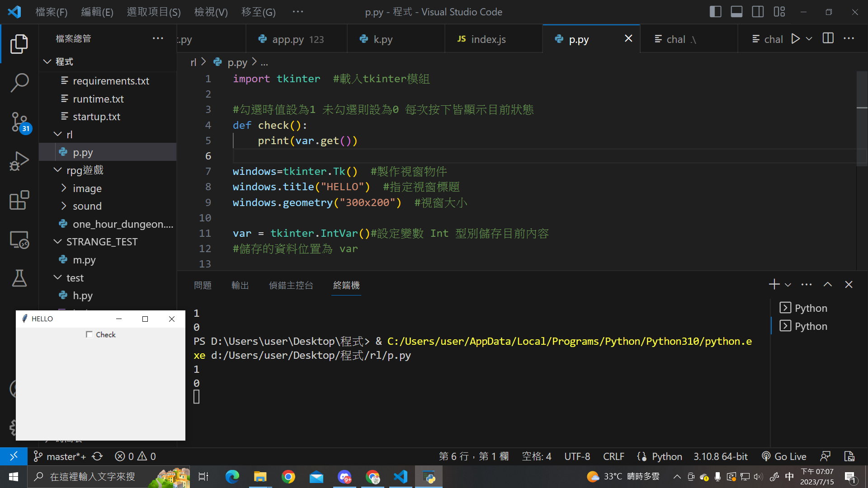Split the editor to the right
Image resolution: width=868 pixels, height=488 pixels.
coord(828,39)
